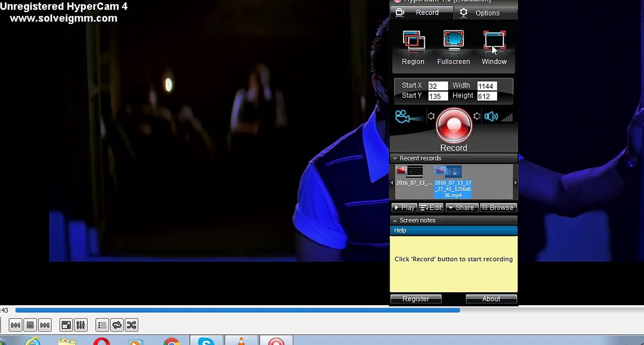Show the VLC playlist
Image resolution: width=644 pixels, height=345 pixels.
coord(102,325)
